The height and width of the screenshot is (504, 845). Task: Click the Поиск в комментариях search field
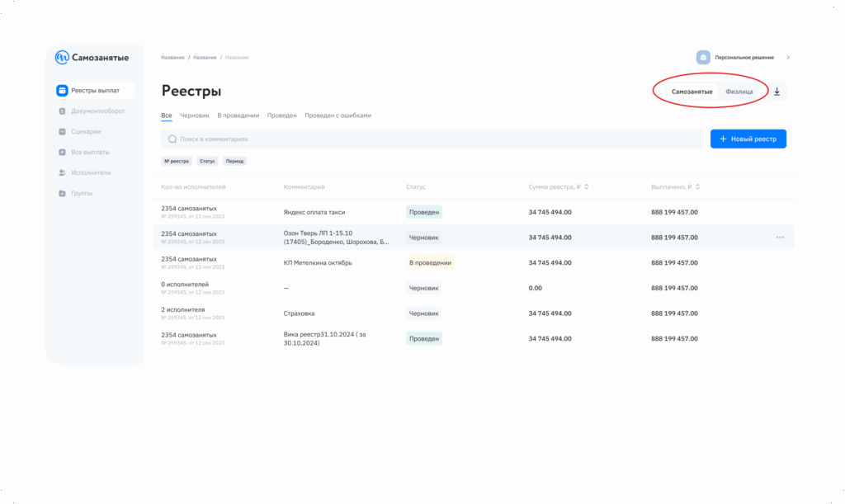pyautogui.click(x=429, y=139)
